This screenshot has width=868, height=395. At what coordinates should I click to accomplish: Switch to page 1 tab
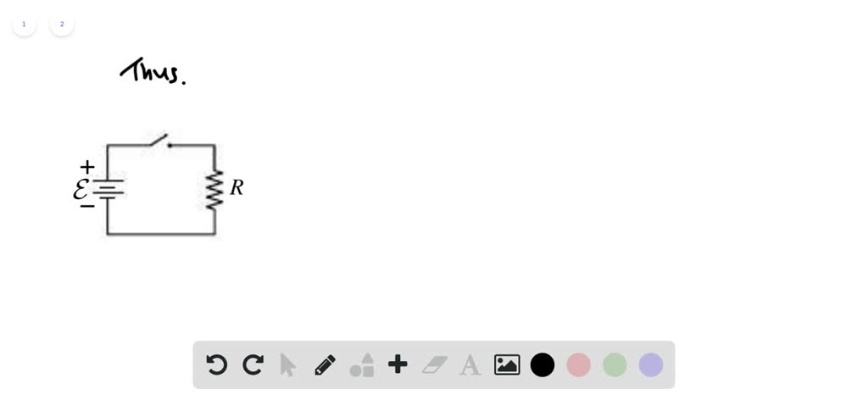[x=24, y=25]
